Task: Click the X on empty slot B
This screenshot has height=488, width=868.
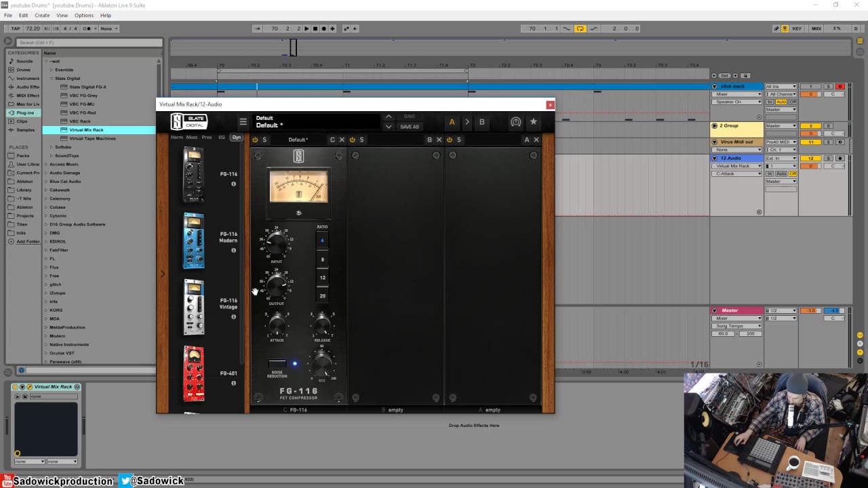Action: tap(439, 140)
